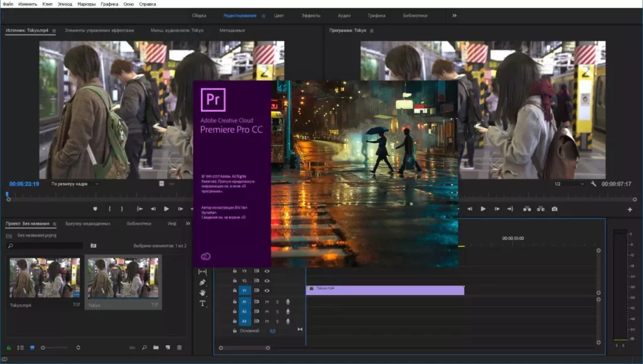Open a new bin with the folder icon
The width and height of the screenshot is (643, 364).
(x=156, y=348)
